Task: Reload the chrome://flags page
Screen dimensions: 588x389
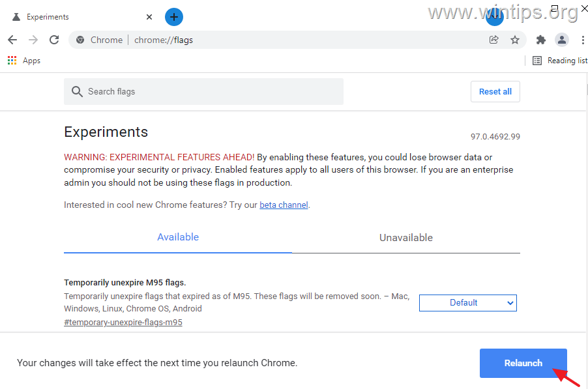Action: (54, 40)
